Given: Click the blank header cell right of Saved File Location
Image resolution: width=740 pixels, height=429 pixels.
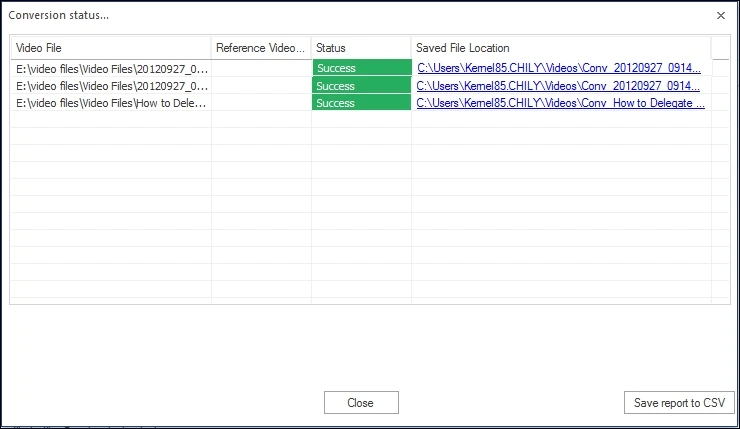Looking at the screenshot, I should (x=721, y=48).
